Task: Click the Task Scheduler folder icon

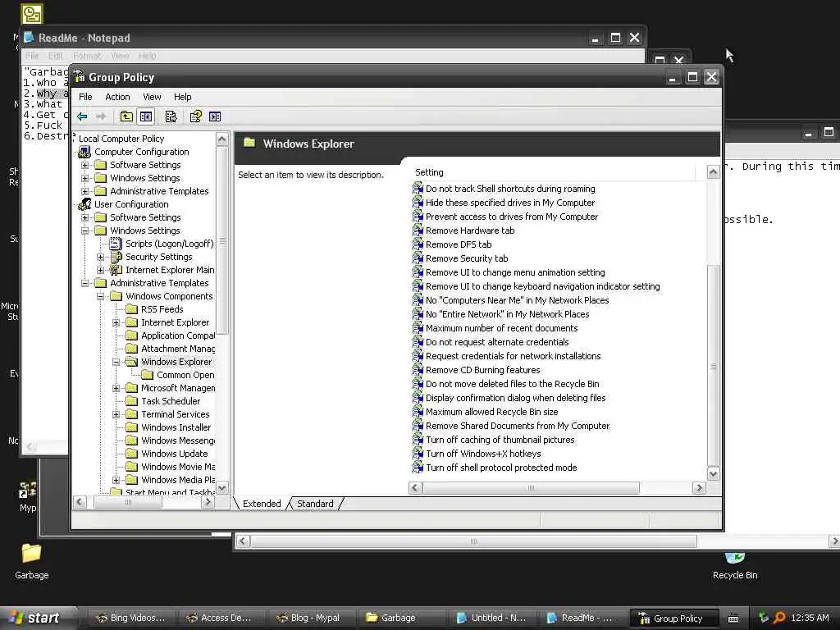Action: tap(131, 400)
